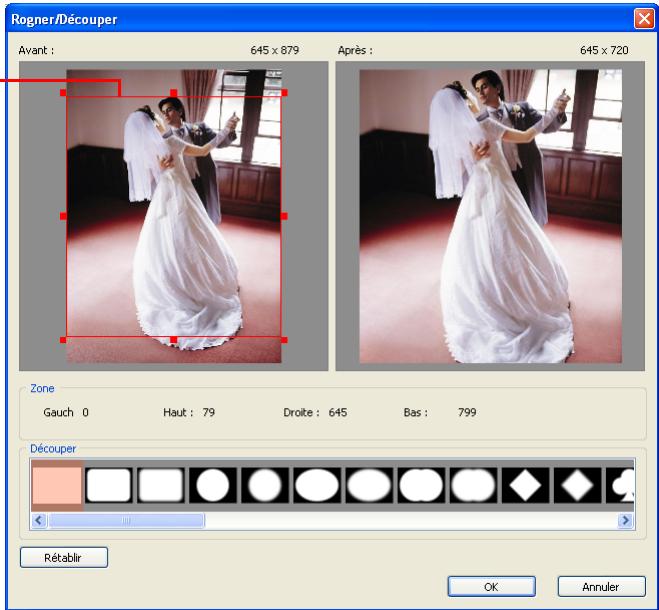659x610 pixels.
Task: Click the 645 x 720 size text
Action: pos(604,50)
